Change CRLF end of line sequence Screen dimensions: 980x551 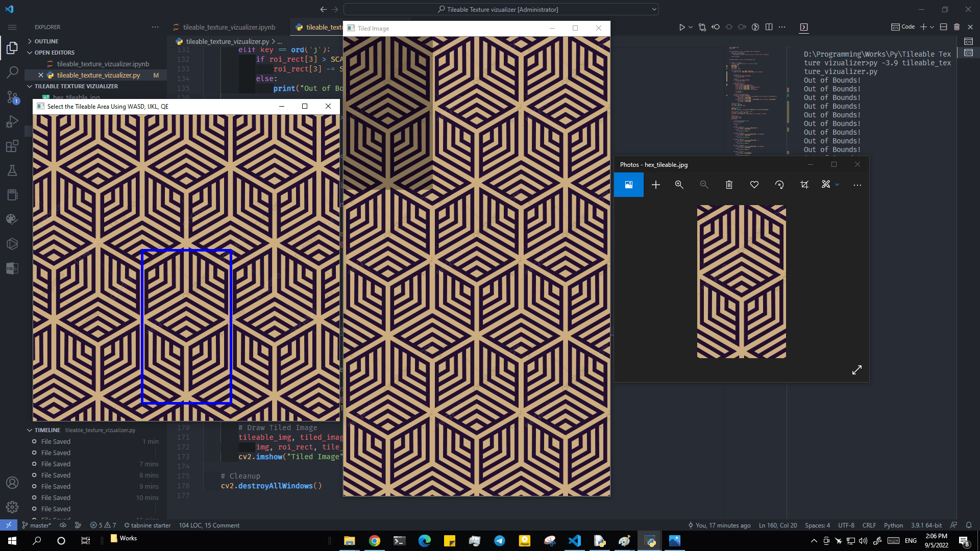tap(869, 525)
